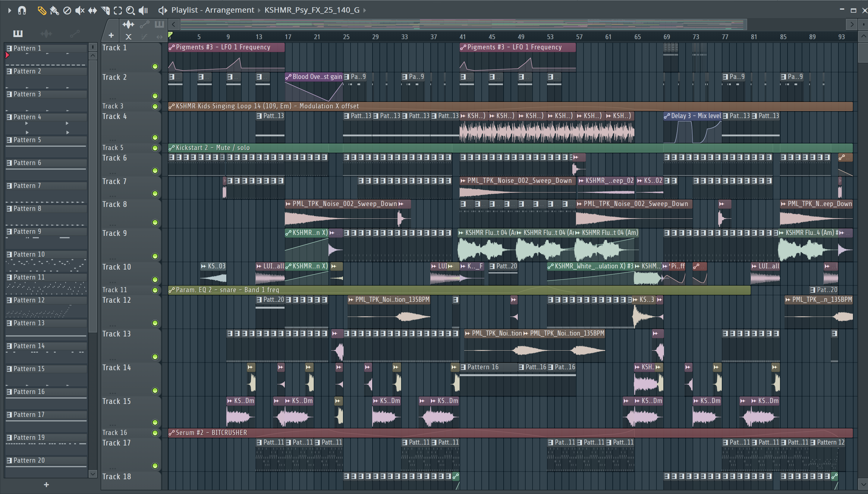Viewport: 868px width, 494px height.
Task: Open the Kickstart 2 Mute/solo clip menu
Action: (172, 148)
